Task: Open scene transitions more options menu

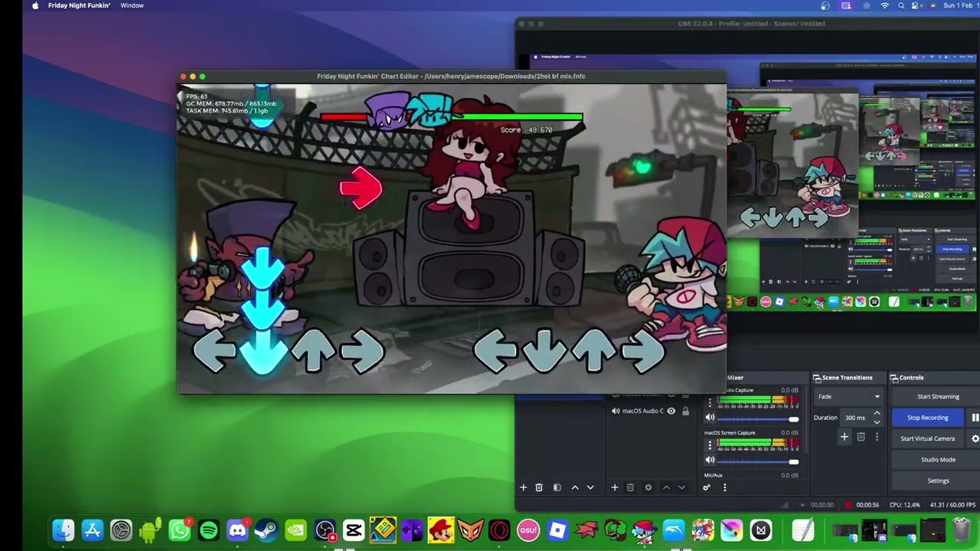Action: point(877,437)
